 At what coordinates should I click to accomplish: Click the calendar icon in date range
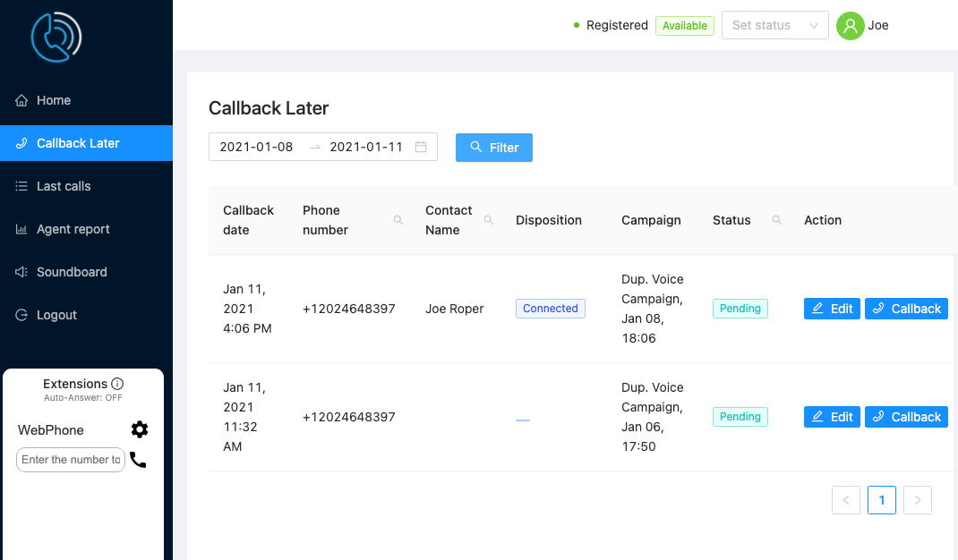pyautogui.click(x=421, y=147)
